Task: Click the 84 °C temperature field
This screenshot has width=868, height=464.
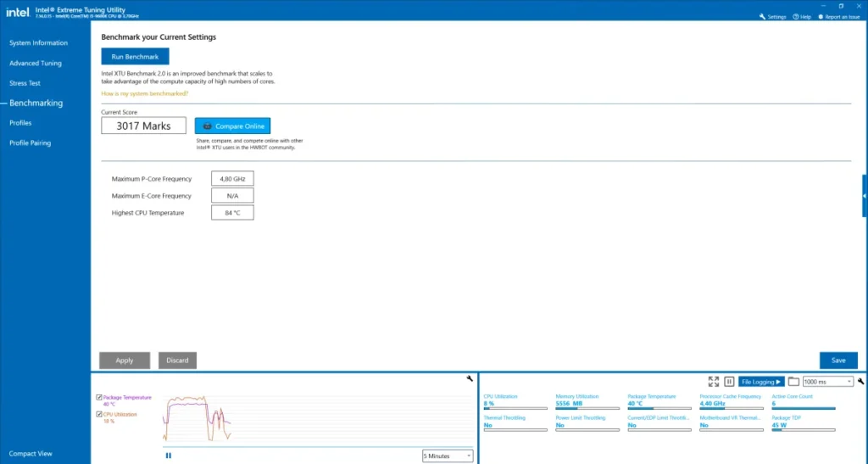Action: pos(232,213)
